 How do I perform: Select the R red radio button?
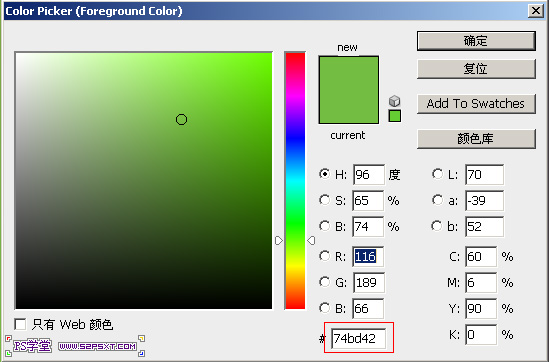pos(325,256)
